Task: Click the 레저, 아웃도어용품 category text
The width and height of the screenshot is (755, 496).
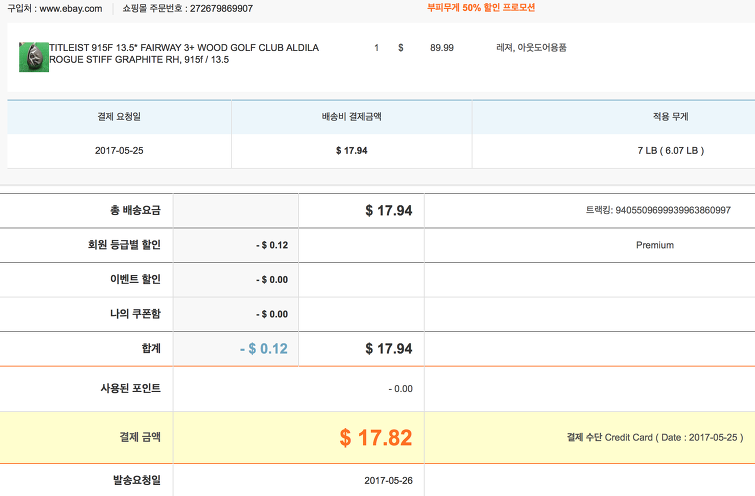Action: [x=532, y=48]
